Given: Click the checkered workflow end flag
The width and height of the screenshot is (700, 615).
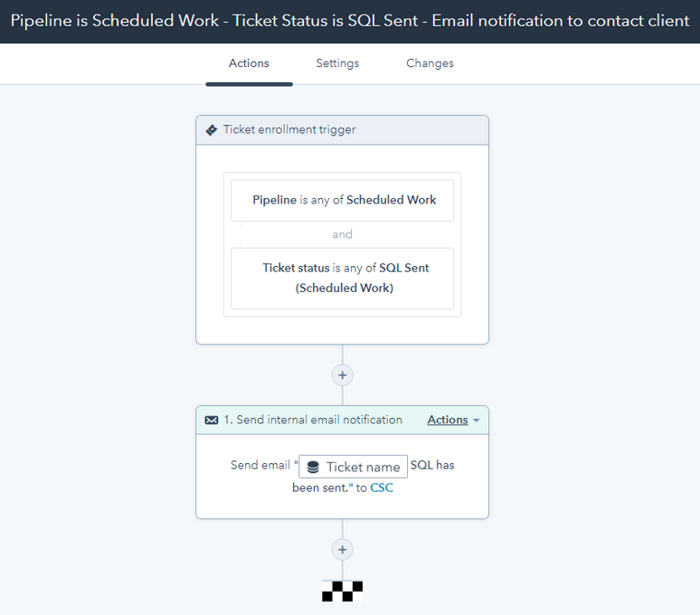Looking at the screenshot, I should tap(342, 591).
